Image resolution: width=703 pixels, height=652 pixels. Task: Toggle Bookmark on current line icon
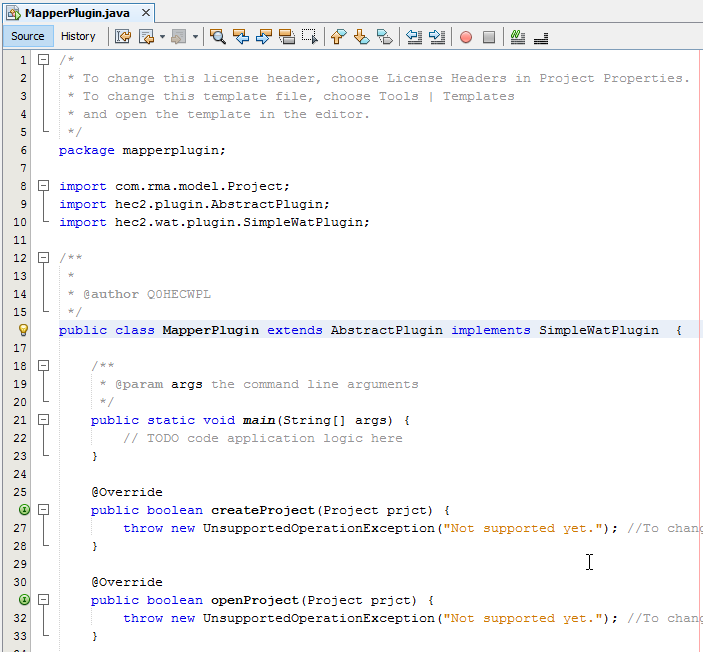coord(385,36)
